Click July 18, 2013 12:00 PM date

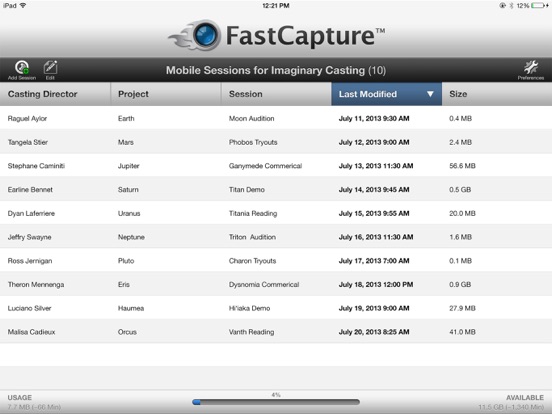376,284
